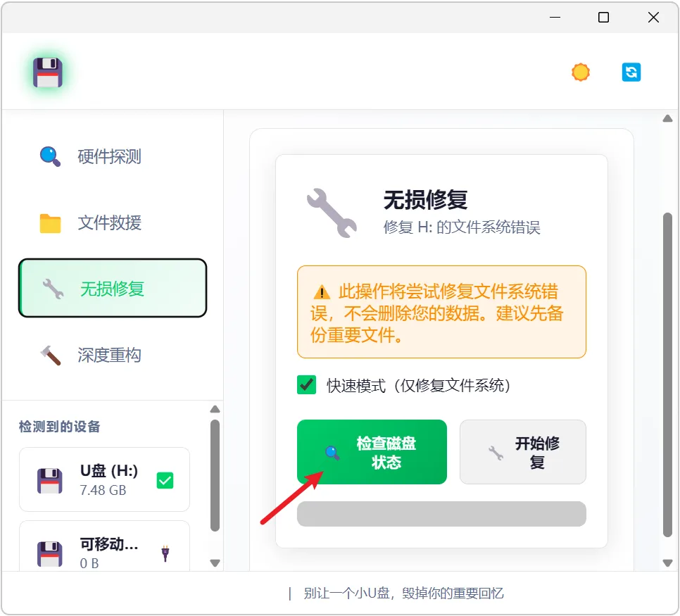
Task: Click the device list scroll down arrow
Action: pyautogui.click(x=215, y=563)
